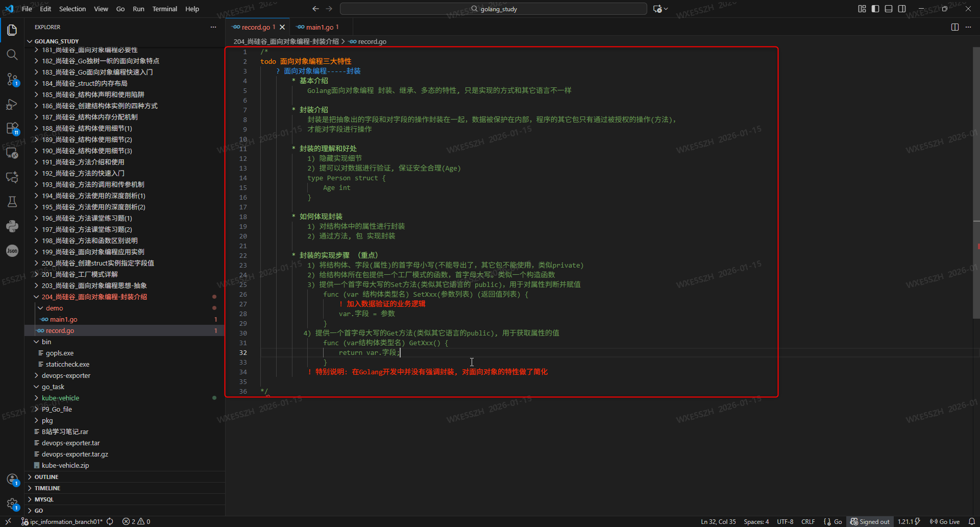Select kube-vehicle.zip in the explorer
980x527 pixels.
tap(125, 465)
